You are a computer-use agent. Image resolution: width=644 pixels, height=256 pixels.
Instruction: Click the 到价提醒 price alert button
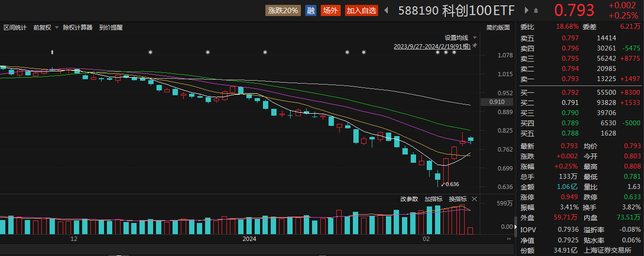point(111,28)
